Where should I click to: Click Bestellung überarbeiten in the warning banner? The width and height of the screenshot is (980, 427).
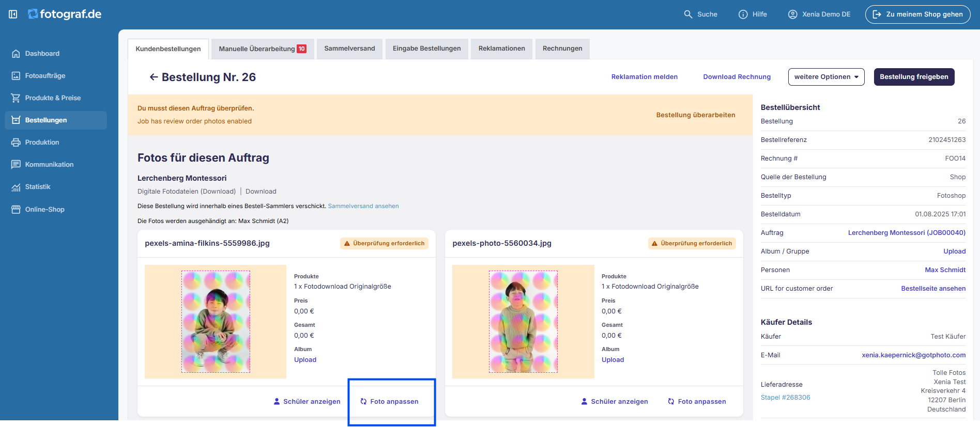696,115
